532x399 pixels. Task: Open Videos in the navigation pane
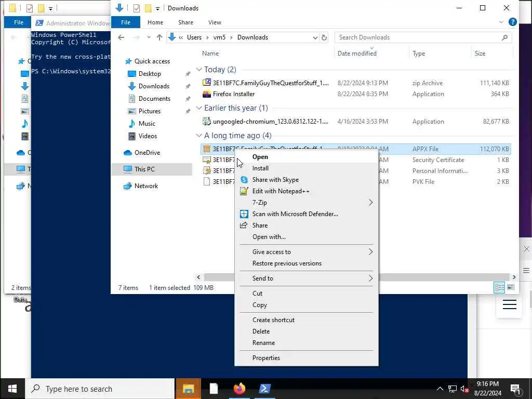(148, 136)
